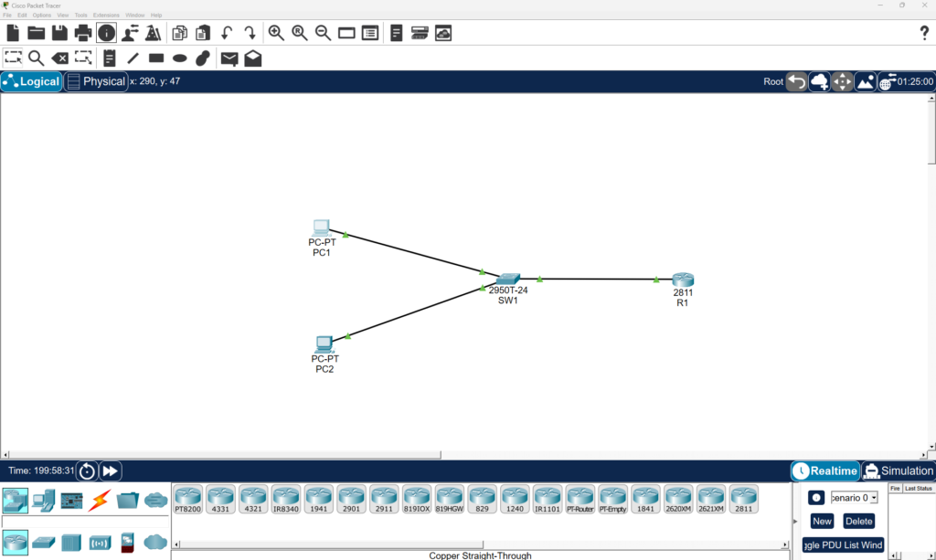This screenshot has width=936, height=560.
Task: Select the PC1 device in the topology
Action: click(321, 227)
